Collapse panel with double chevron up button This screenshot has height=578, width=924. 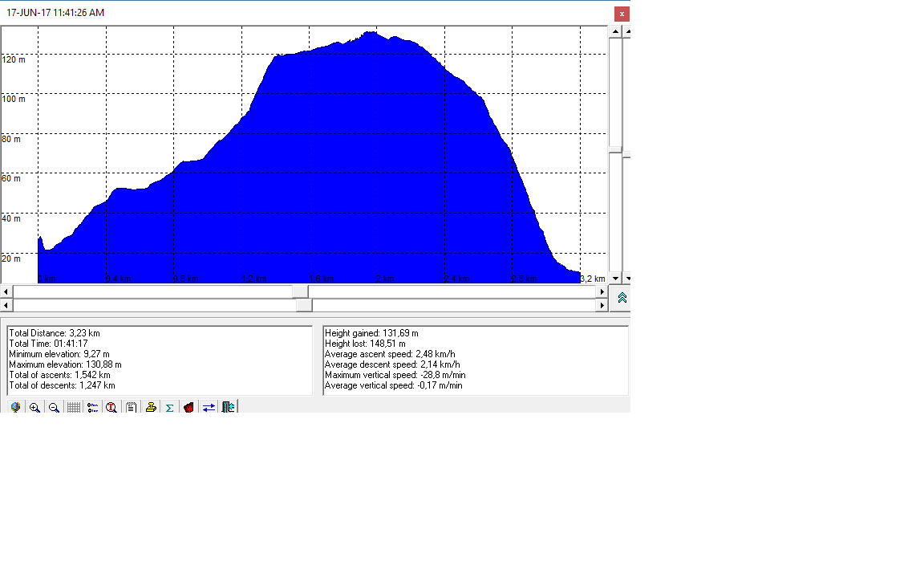622,298
